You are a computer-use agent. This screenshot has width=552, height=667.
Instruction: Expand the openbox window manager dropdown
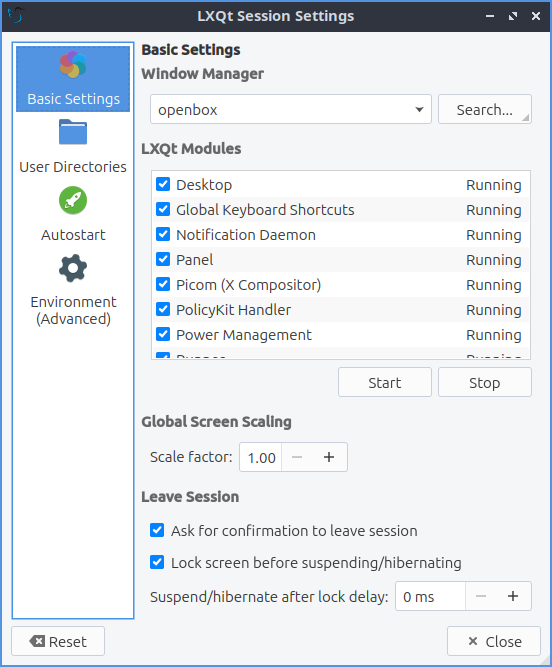click(x=291, y=110)
